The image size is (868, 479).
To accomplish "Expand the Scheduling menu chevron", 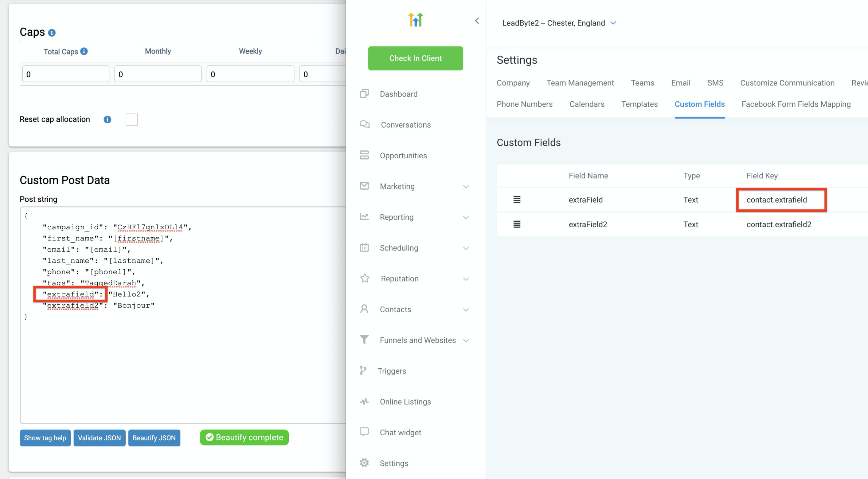I will pos(466,248).
